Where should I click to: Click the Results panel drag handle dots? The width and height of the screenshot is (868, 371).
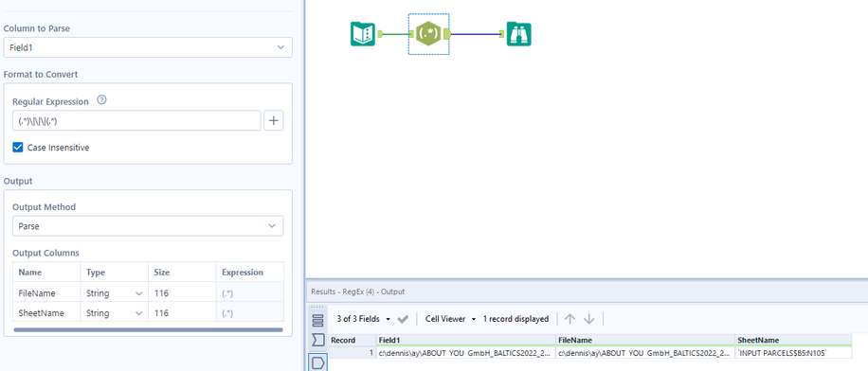tap(317, 308)
